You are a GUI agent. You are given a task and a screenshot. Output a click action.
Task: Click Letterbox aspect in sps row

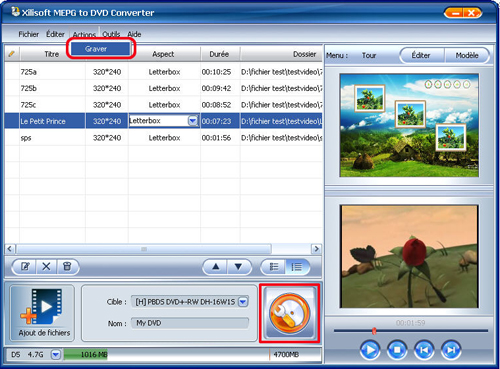[x=164, y=138]
